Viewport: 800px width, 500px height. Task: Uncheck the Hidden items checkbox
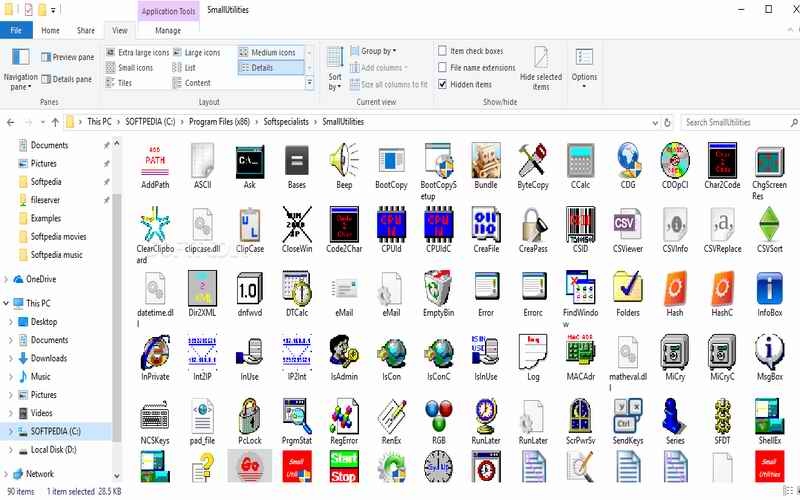point(443,85)
